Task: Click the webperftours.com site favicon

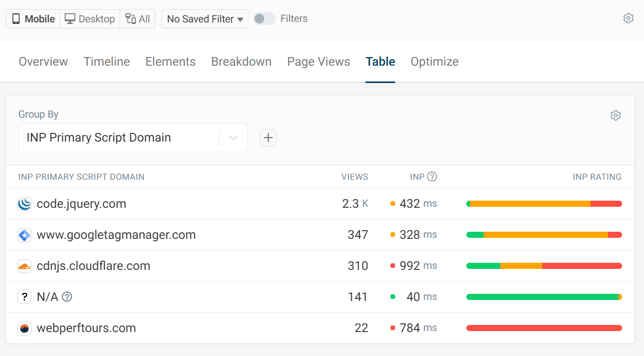Action: click(x=24, y=328)
